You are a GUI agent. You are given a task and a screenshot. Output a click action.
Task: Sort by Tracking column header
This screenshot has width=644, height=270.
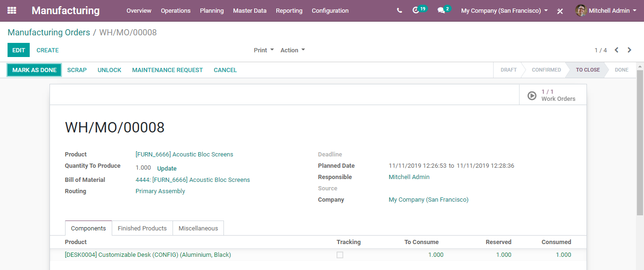click(x=348, y=242)
